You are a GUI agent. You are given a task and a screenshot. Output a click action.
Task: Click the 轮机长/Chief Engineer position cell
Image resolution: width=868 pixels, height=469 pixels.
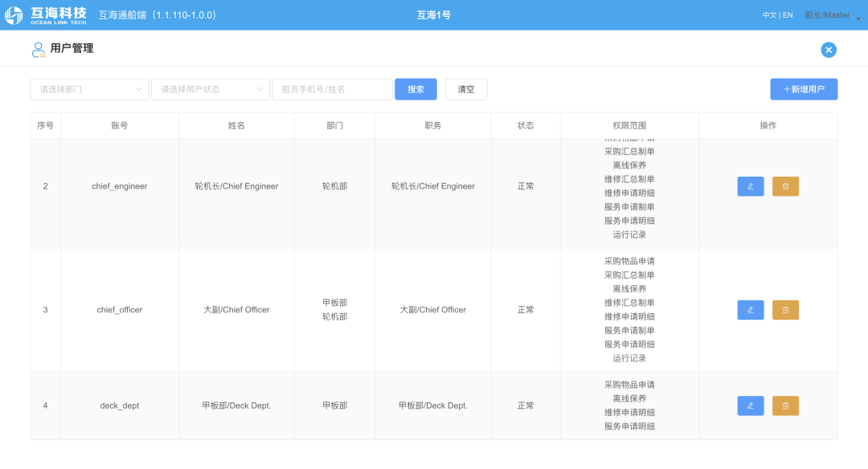(x=433, y=186)
